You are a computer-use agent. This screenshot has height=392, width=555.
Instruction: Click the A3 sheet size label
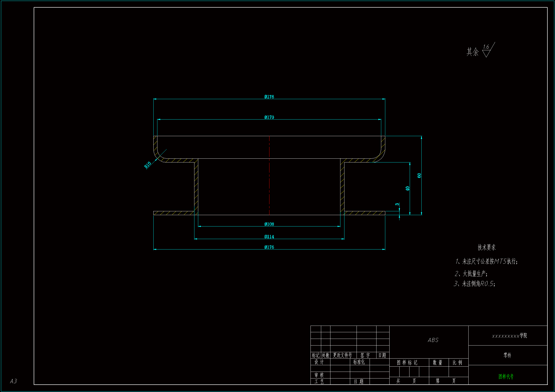(x=13, y=381)
